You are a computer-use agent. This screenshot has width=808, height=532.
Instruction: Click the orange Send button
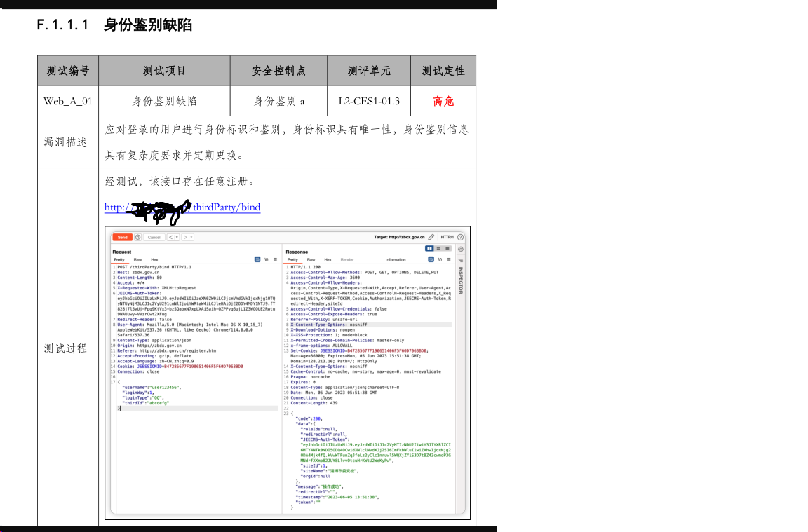(122, 237)
